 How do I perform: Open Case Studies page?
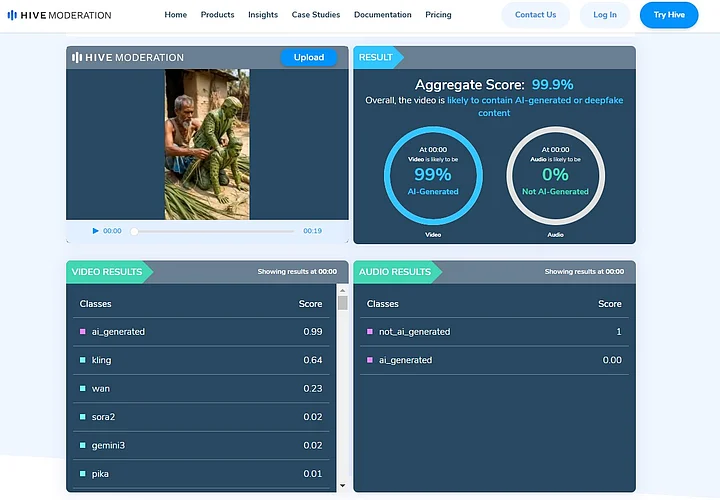[x=315, y=15]
